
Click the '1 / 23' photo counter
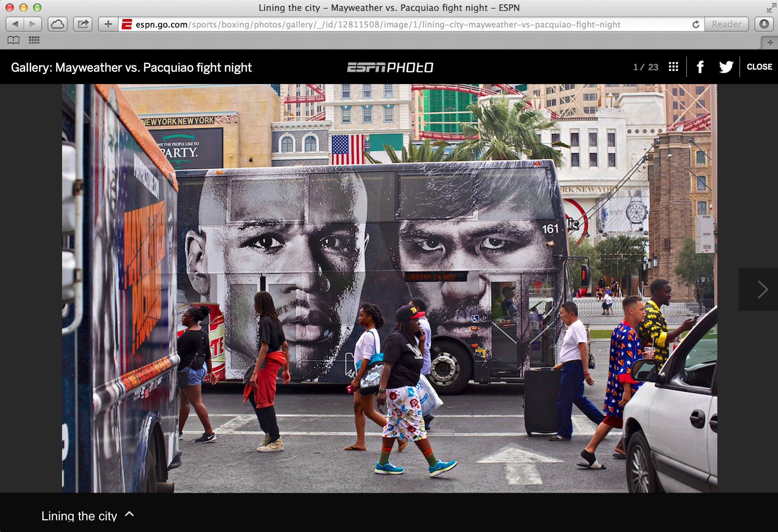point(646,67)
